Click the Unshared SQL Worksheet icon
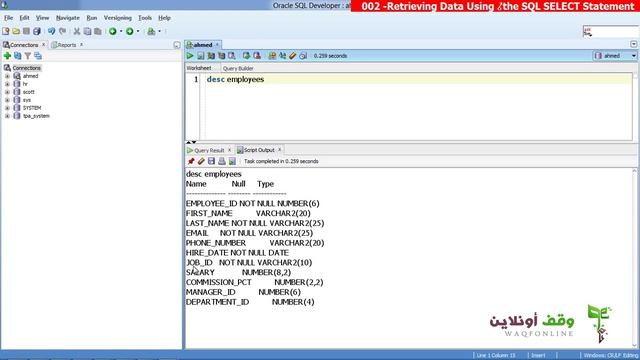The height and width of the screenshot is (360, 640). pyautogui.click(x=272, y=56)
